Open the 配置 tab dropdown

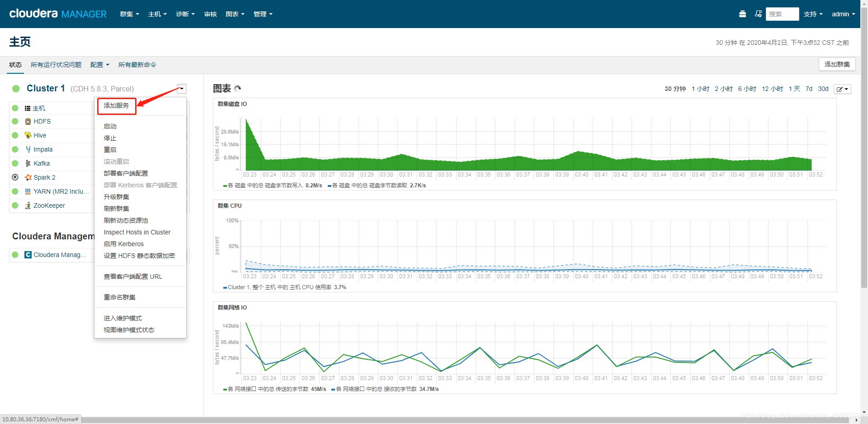click(100, 65)
